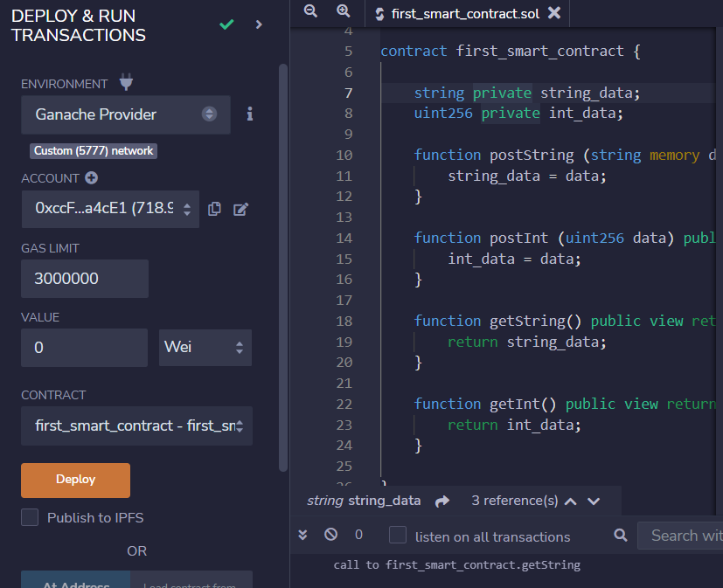Click the gas limit input field

[x=85, y=279]
